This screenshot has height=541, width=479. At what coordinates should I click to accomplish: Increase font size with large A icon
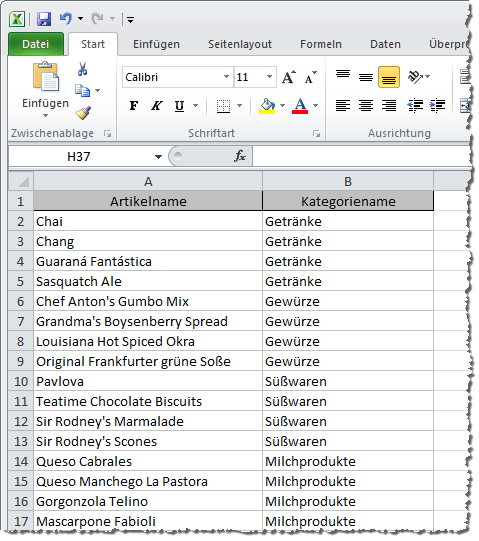[289, 77]
